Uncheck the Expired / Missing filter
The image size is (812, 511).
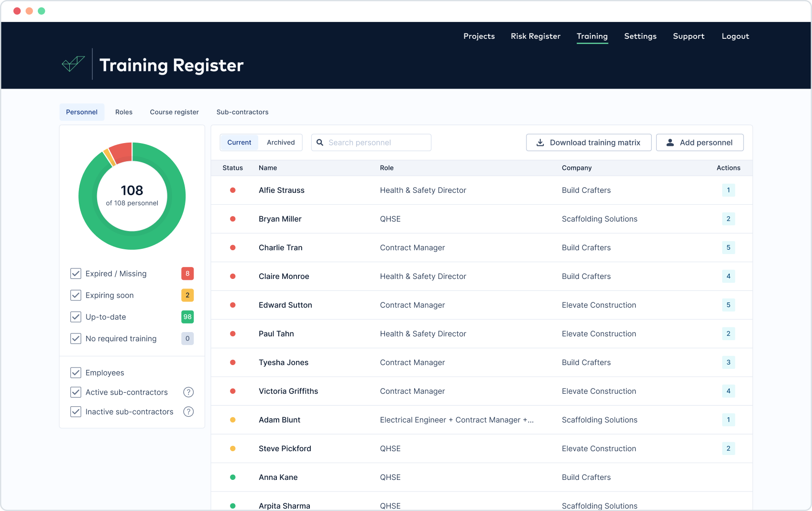click(76, 273)
